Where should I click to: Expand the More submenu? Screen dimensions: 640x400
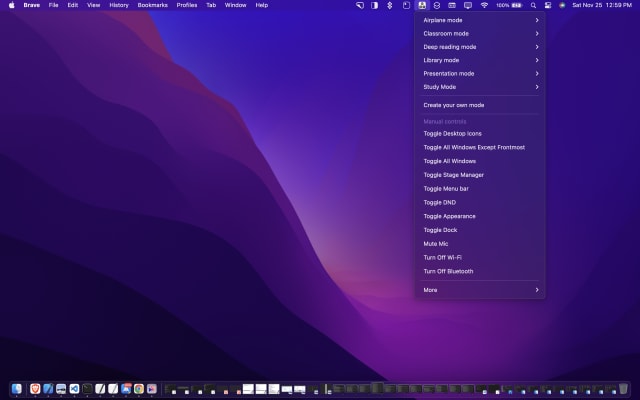[x=480, y=290]
